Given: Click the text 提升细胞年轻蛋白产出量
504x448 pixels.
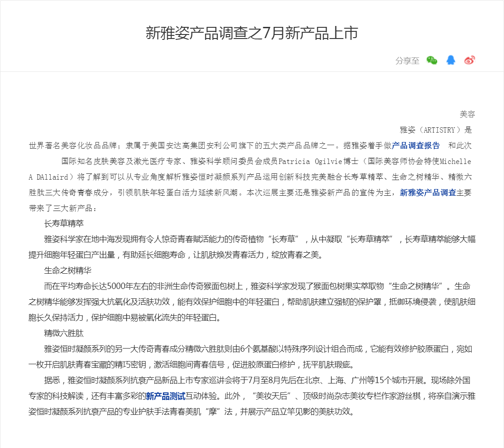Looking at the screenshot, I should tap(72, 255).
